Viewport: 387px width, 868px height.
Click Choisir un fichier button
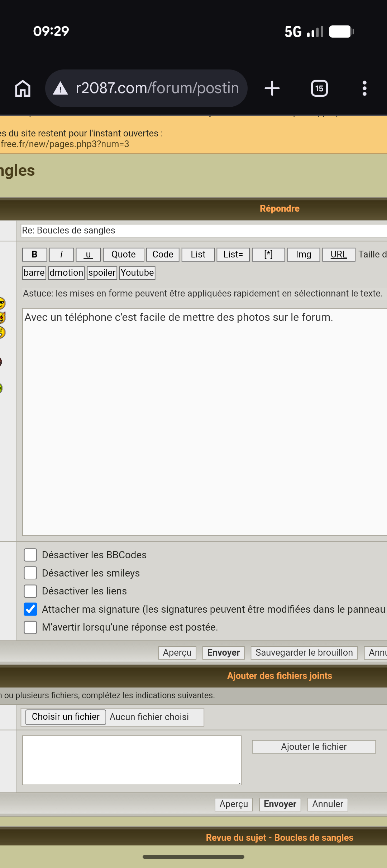[x=66, y=717]
